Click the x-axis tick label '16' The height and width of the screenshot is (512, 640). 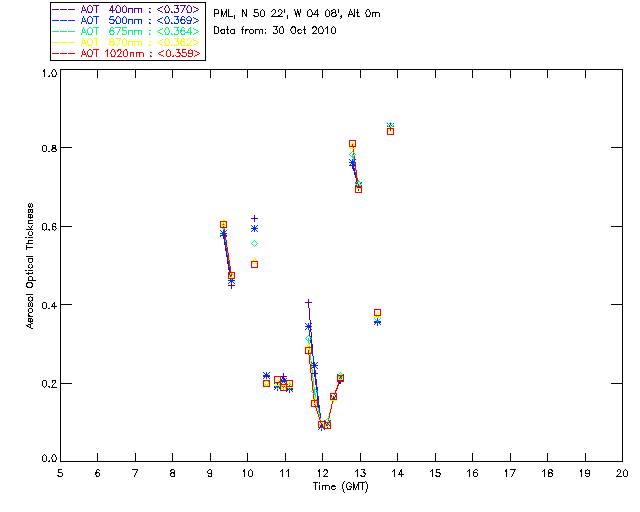click(473, 473)
